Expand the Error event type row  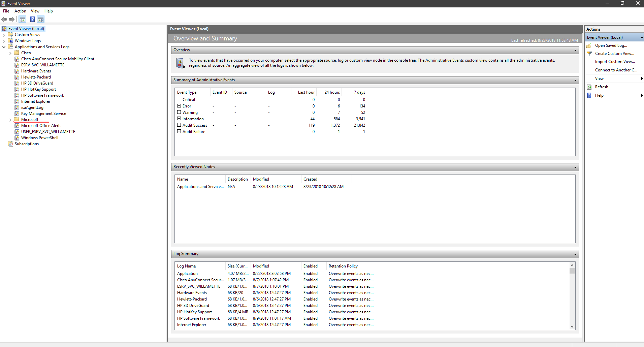click(x=179, y=106)
